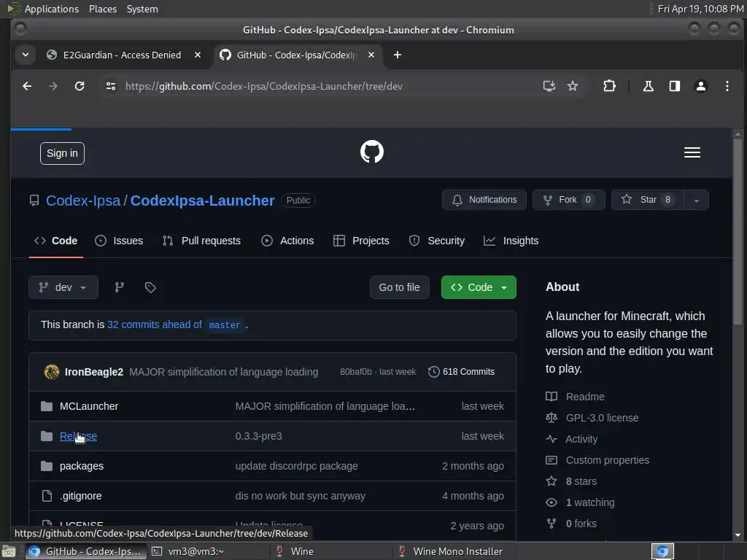The height and width of the screenshot is (560, 747).
Task: Open IronBeagle2 author link
Action: [94, 372]
